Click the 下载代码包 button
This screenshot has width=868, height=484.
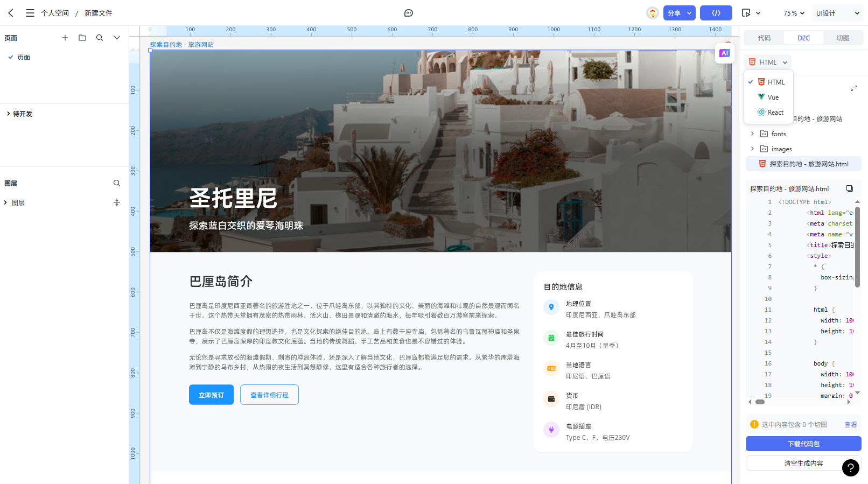click(803, 444)
